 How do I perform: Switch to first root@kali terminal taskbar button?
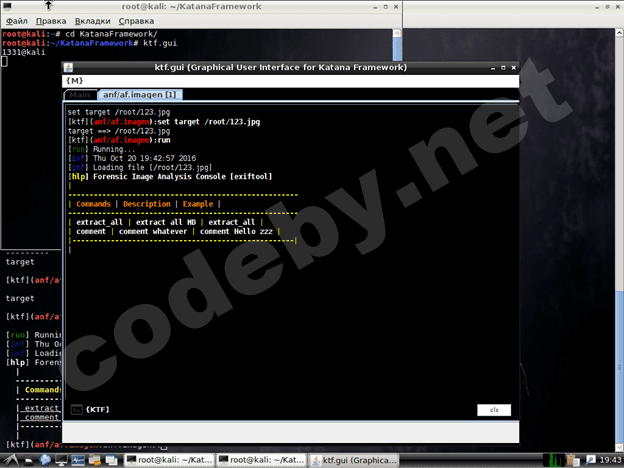[169, 460]
